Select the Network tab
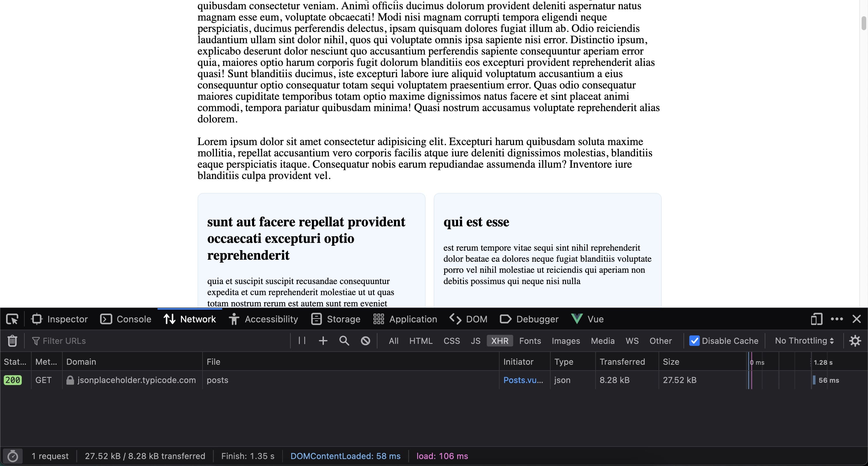Image resolution: width=868 pixels, height=466 pixels. [190, 319]
